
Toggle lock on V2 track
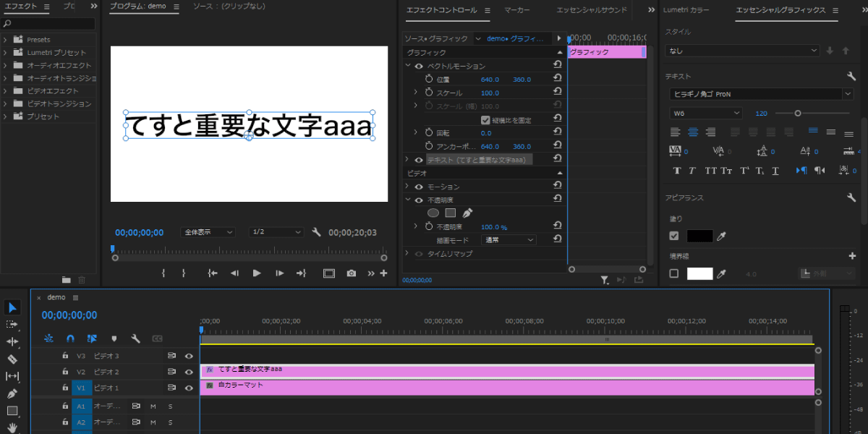65,372
